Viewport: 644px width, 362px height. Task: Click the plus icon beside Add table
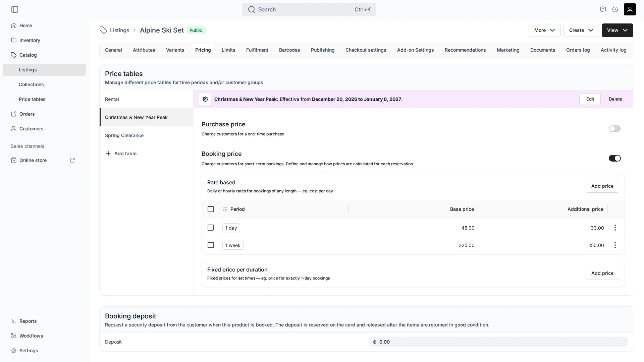(x=108, y=154)
